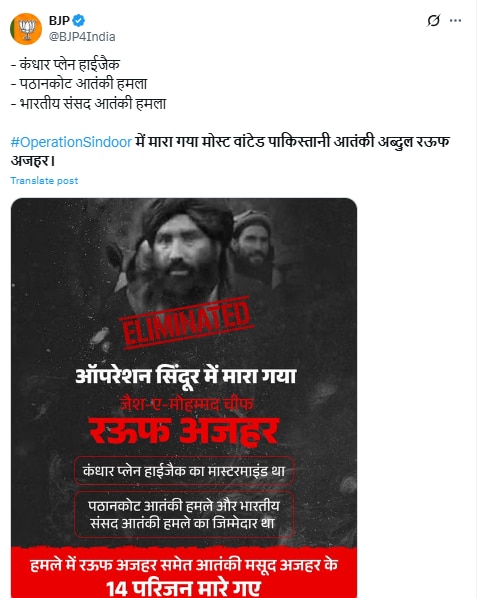Click the blue verified checkmark badge
Viewport: 477px width, 598px height.
coord(79,20)
